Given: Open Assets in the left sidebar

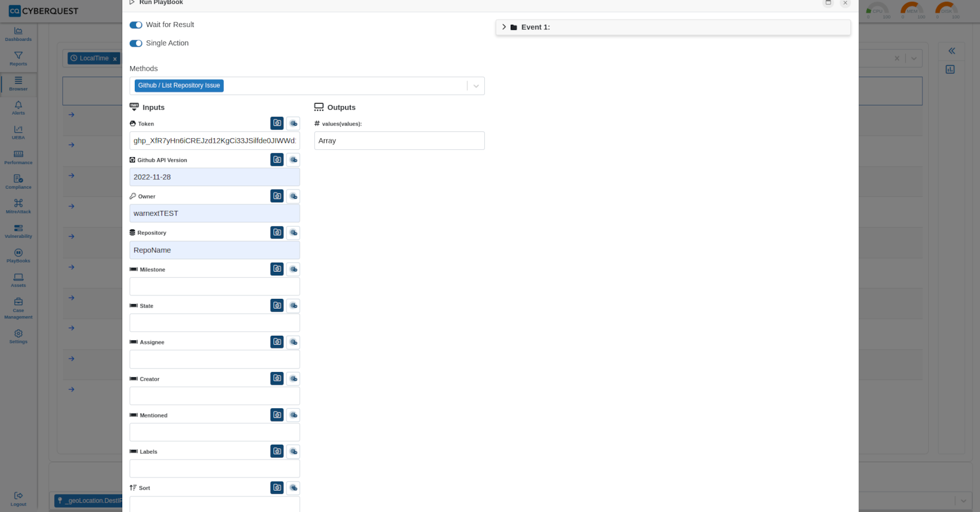Looking at the screenshot, I should click(x=18, y=280).
